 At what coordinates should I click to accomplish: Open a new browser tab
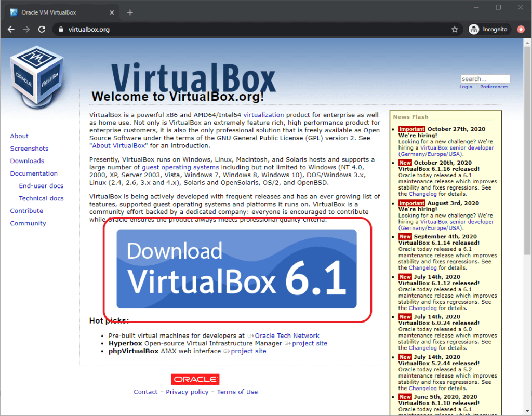130,11
